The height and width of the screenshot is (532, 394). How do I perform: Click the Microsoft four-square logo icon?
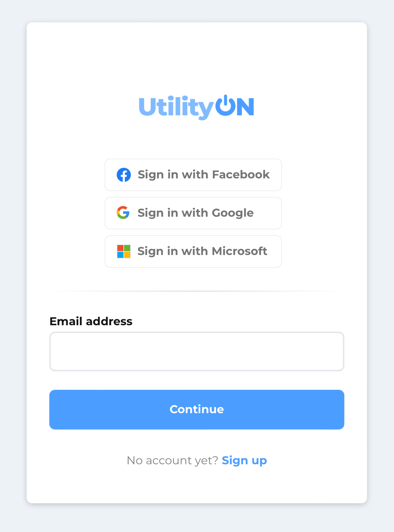click(124, 251)
